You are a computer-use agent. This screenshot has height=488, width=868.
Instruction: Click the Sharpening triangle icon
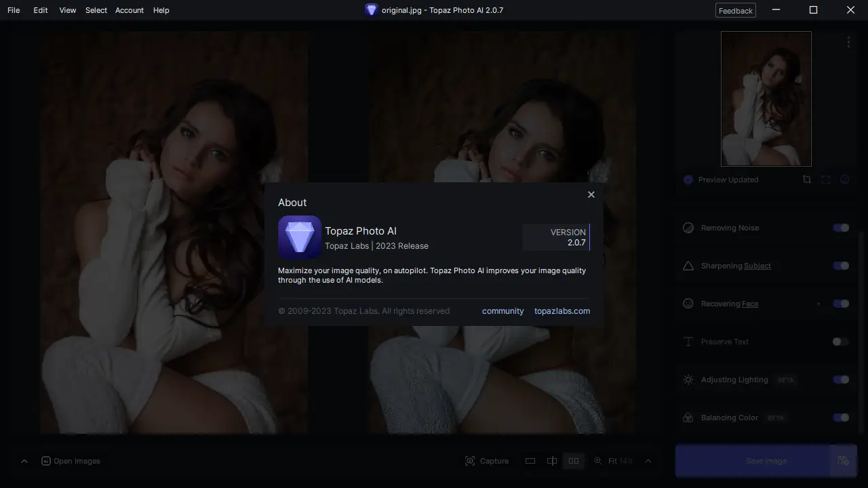(x=688, y=266)
